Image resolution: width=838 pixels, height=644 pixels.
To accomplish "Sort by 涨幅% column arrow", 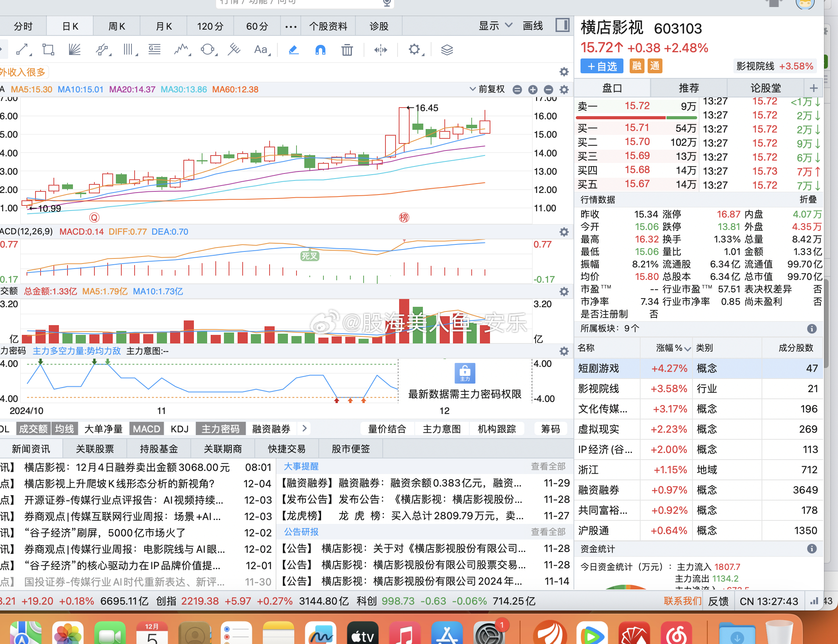I will (x=688, y=349).
